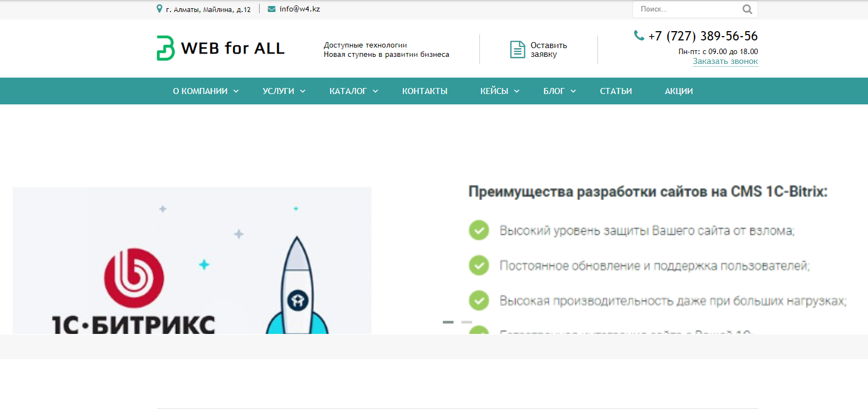
Task: Expand the КАТАЛОГ menu arrow
Action: coord(376,91)
